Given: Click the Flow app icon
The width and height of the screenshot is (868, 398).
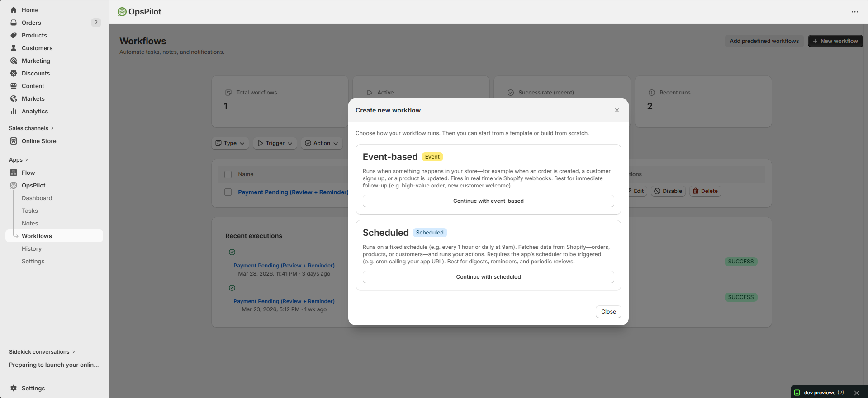Looking at the screenshot, I should pyautogui.click(x=14, y=173).
